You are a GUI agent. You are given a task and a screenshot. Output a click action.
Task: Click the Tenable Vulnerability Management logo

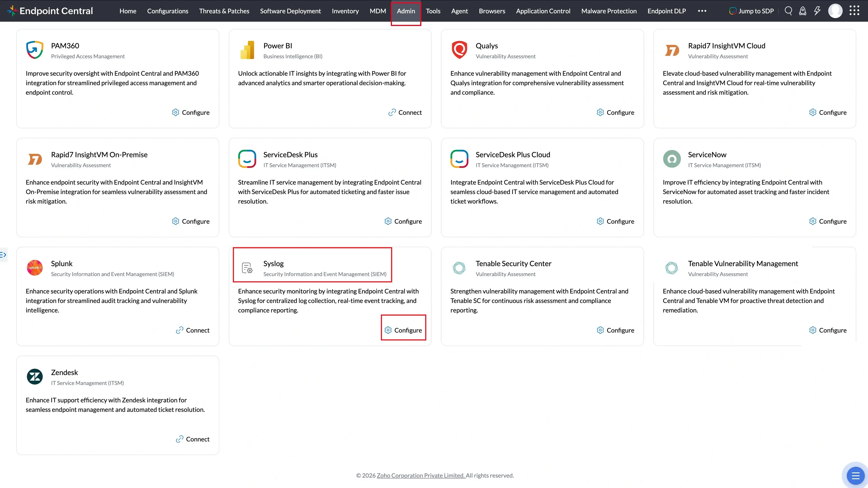coord(672,268)
